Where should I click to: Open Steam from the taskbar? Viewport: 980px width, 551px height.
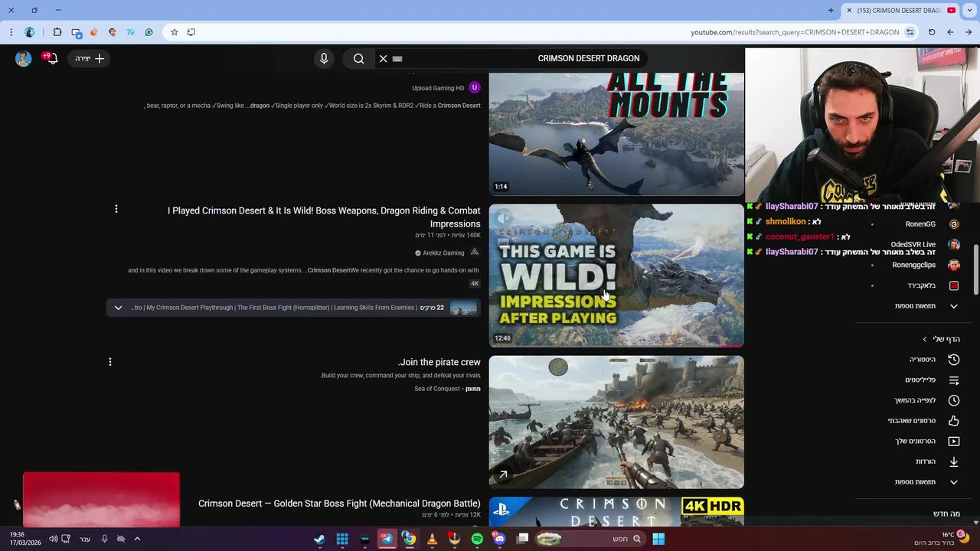point(319,539)
